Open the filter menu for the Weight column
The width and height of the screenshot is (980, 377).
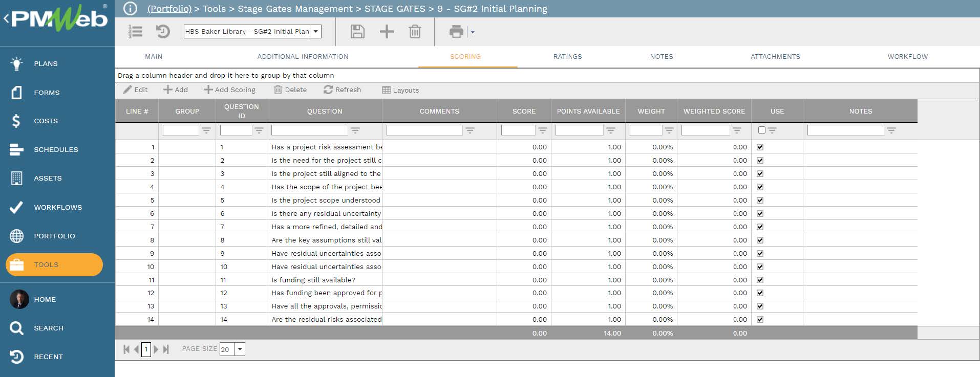coord(669,130)
